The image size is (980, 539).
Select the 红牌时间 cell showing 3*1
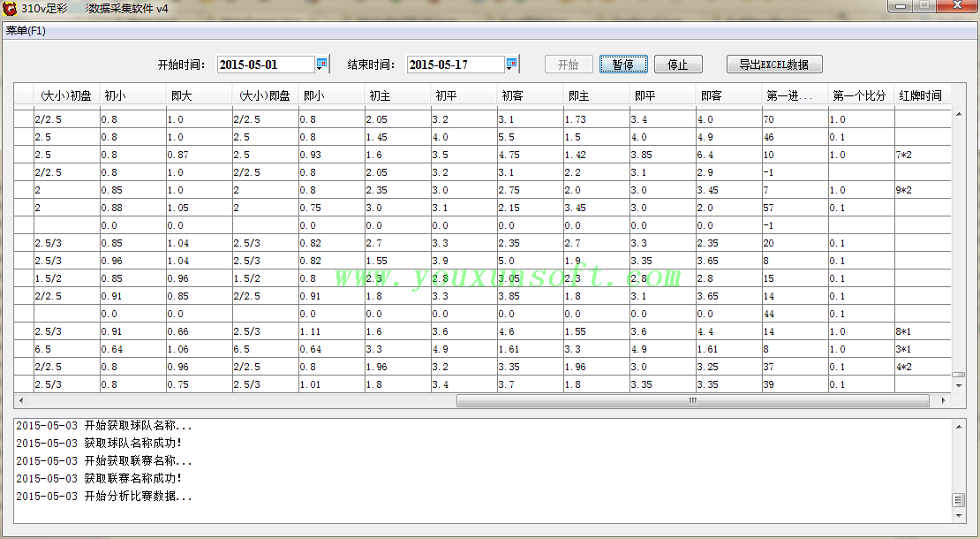923,349
